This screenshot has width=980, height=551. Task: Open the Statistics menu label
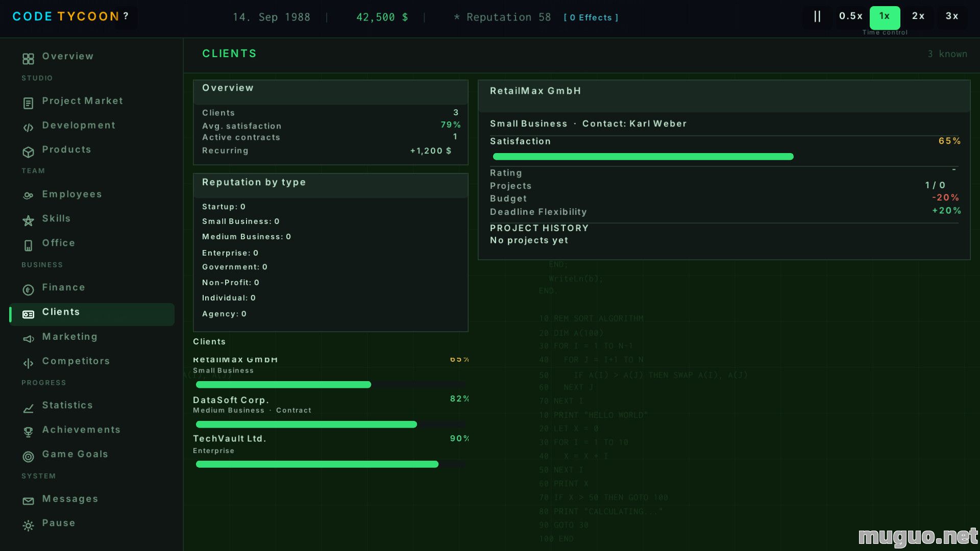(x=67, y=405)
